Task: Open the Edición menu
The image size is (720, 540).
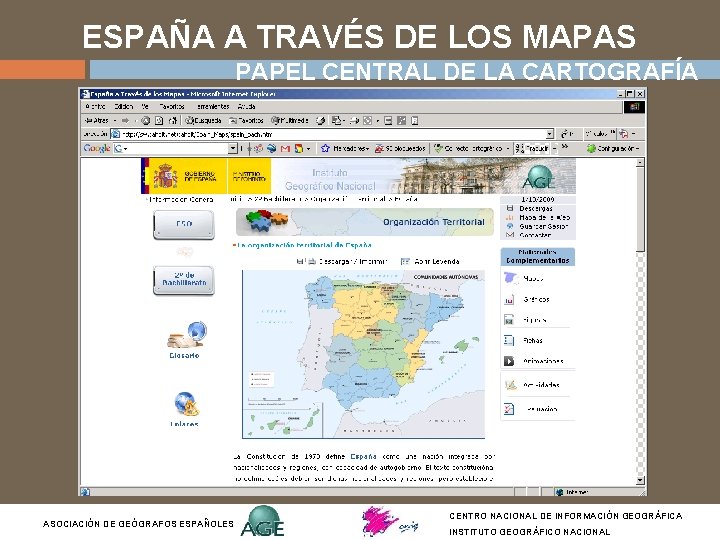Action: tap(124, 107)
